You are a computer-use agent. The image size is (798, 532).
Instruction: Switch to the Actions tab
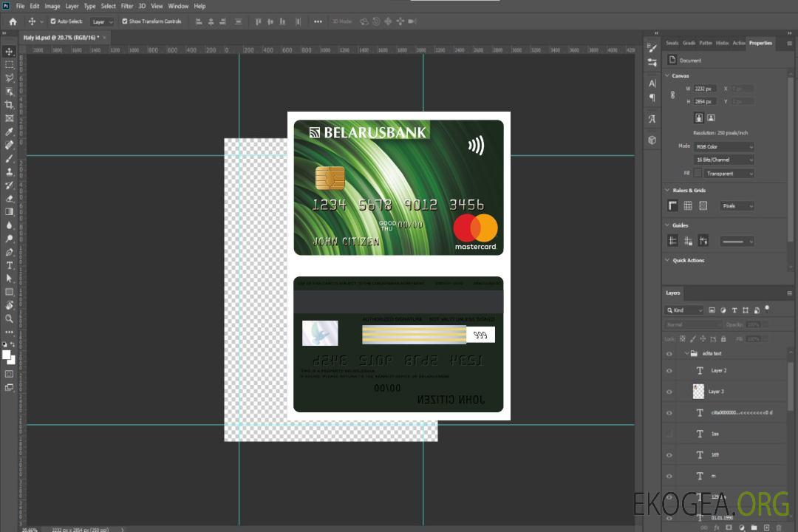739,44
